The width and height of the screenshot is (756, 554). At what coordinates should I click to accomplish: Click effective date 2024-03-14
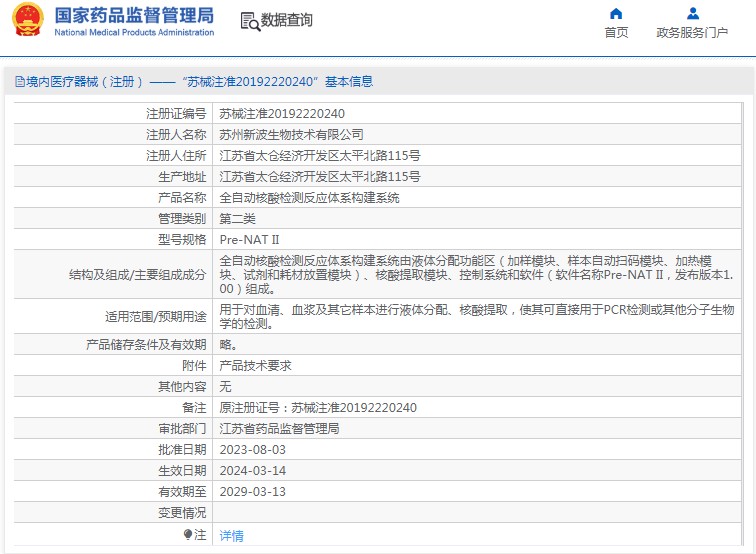click(x=253, y=471)
